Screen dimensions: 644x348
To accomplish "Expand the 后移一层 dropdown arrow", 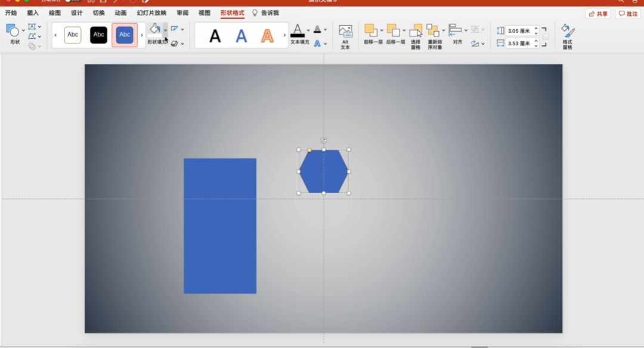I will pyautogui.click(x=404, y=30).
